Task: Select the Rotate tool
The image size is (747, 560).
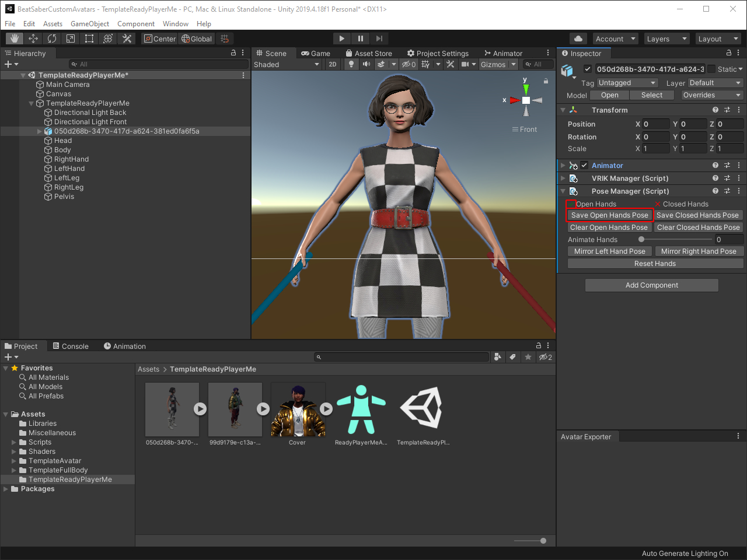Action: point(52,38)
